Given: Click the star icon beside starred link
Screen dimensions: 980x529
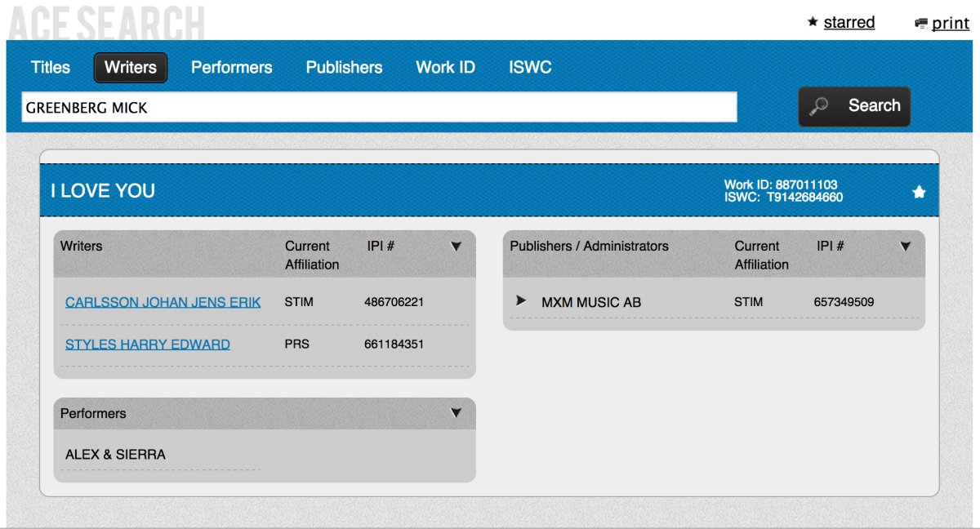Looking at the screenshot, I should click(813, 22).
